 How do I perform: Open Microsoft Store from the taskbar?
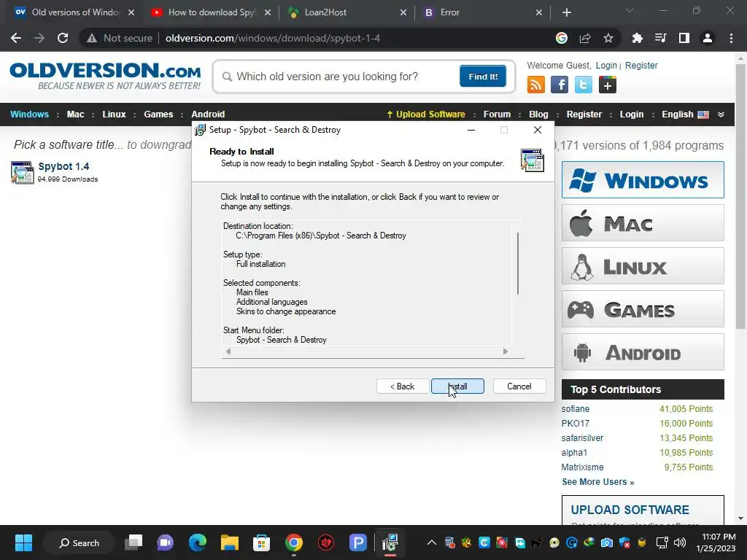click(x=262, y=542)
